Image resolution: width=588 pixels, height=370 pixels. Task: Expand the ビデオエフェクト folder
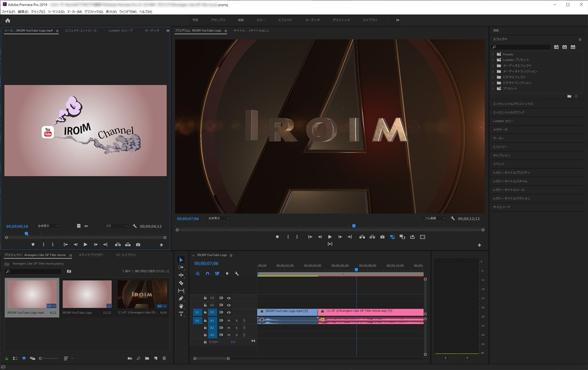click(x=493, y=77)
